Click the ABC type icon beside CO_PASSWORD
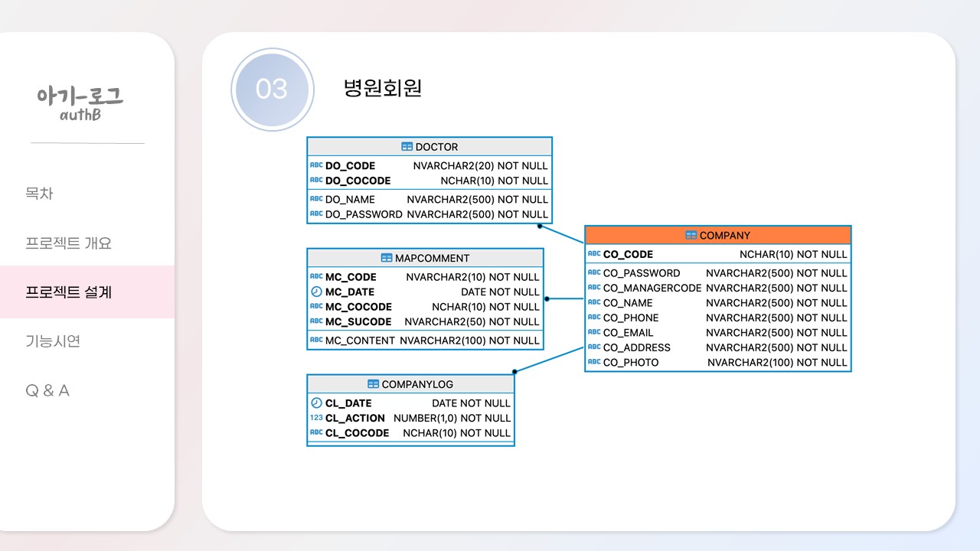980x551 pixels. tap(594, 273)
